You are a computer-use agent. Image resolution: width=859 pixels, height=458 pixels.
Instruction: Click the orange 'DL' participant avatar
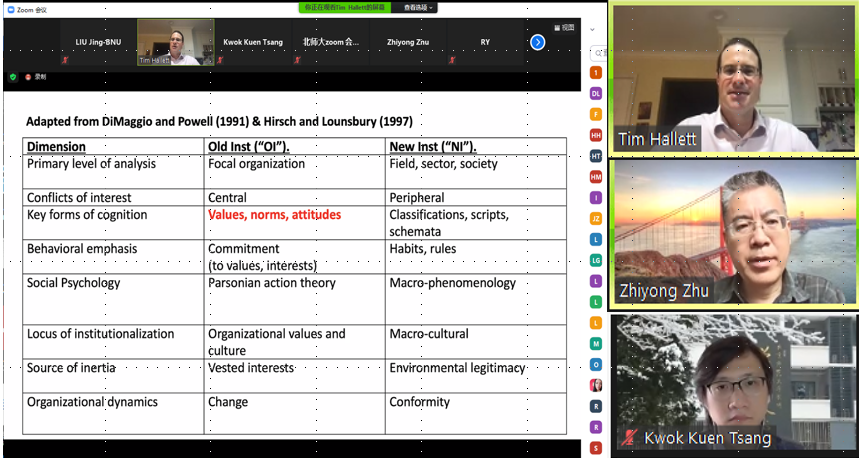(596, 93)
